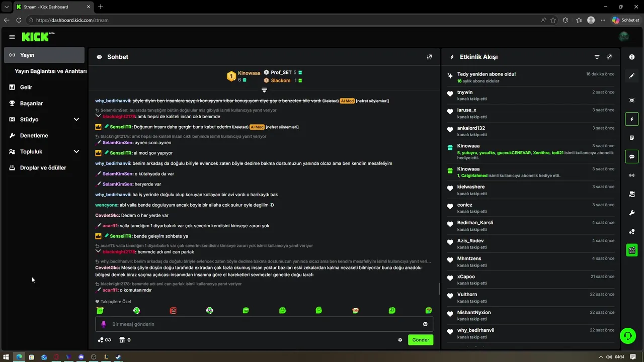Click the profile avatar at top right
This screenshot has width=644, height=362.
click(624, 37)
